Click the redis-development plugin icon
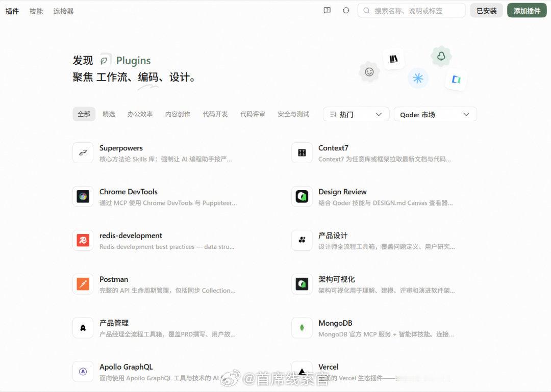This screenshot has height=392, width=551. pos(83,240)
